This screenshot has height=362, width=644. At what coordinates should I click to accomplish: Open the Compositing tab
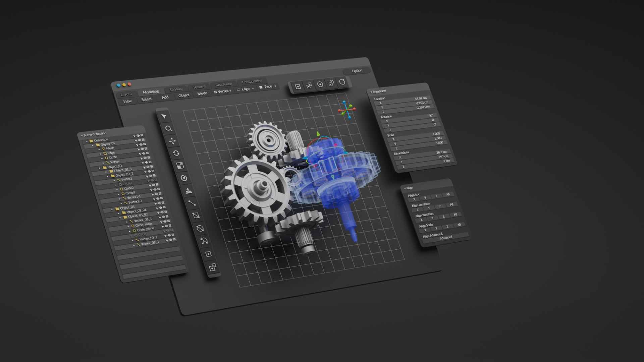pyautogui.click(x=252, y=81)
